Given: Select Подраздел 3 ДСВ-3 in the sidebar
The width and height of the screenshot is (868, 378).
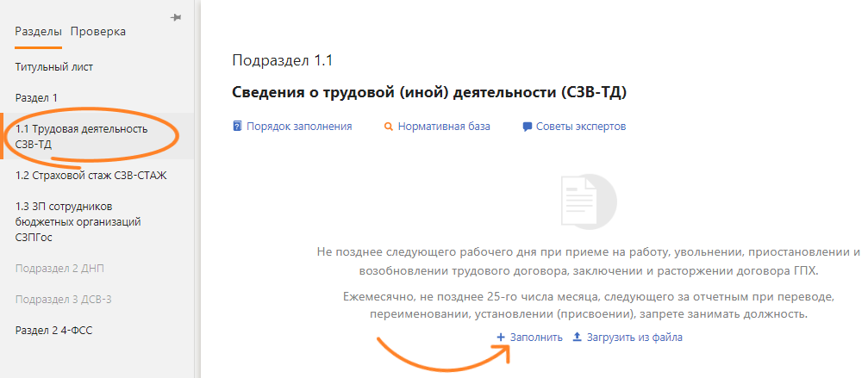Looking at the screenshot, I should 64,299.
